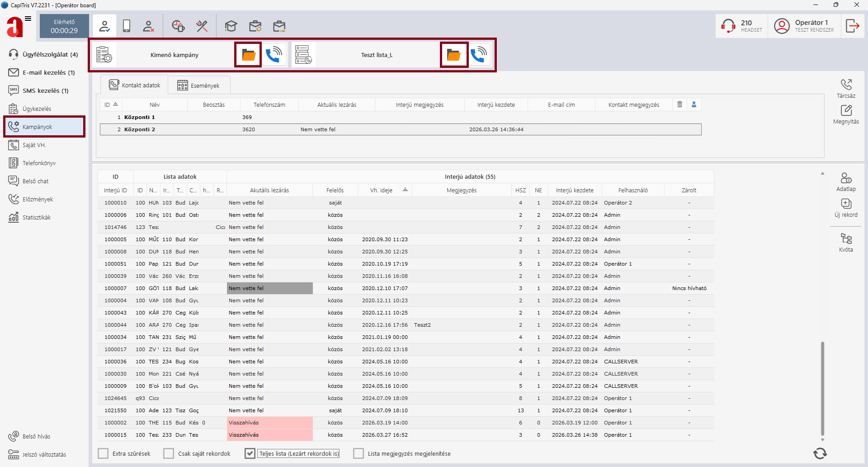Viewport: 868px width, 467px height.
Task: Sort by Vh. ideje column arrow
Action: pyautogui.click(x=405, y=190)
